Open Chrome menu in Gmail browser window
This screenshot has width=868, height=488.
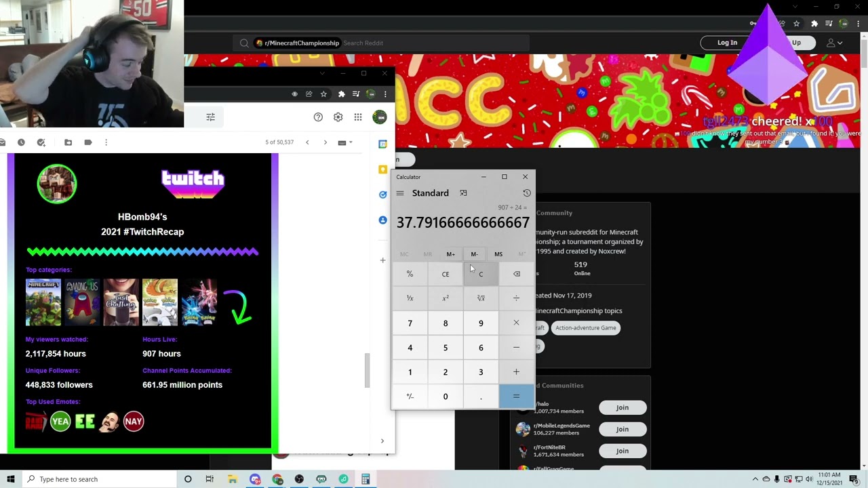click(385, 94)
